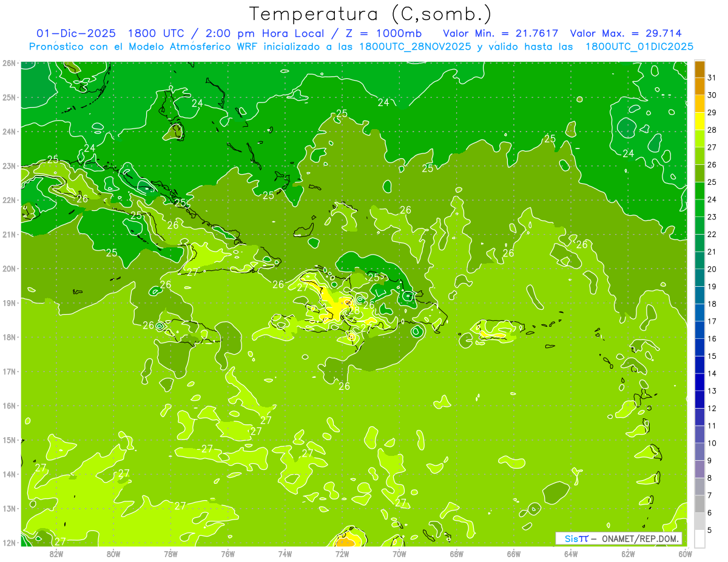The height and width of the screenshot is (562, 728).
Task: Click the '68W' longitude axis label
Action: (457, 554)
